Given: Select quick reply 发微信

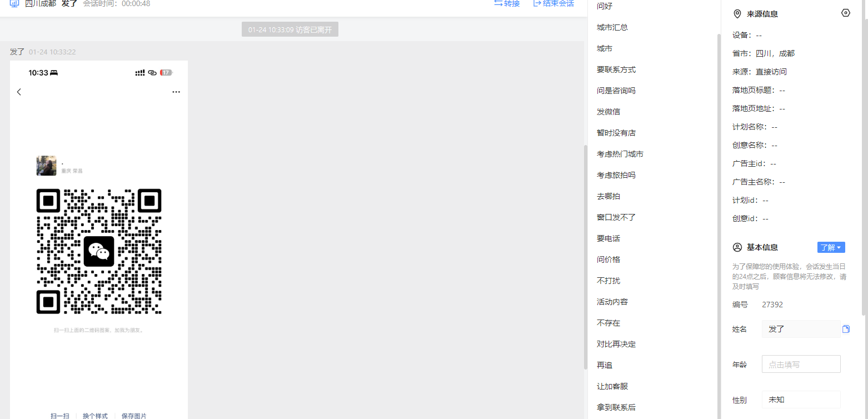Looking at the screenshot, I should pos(608,112).
